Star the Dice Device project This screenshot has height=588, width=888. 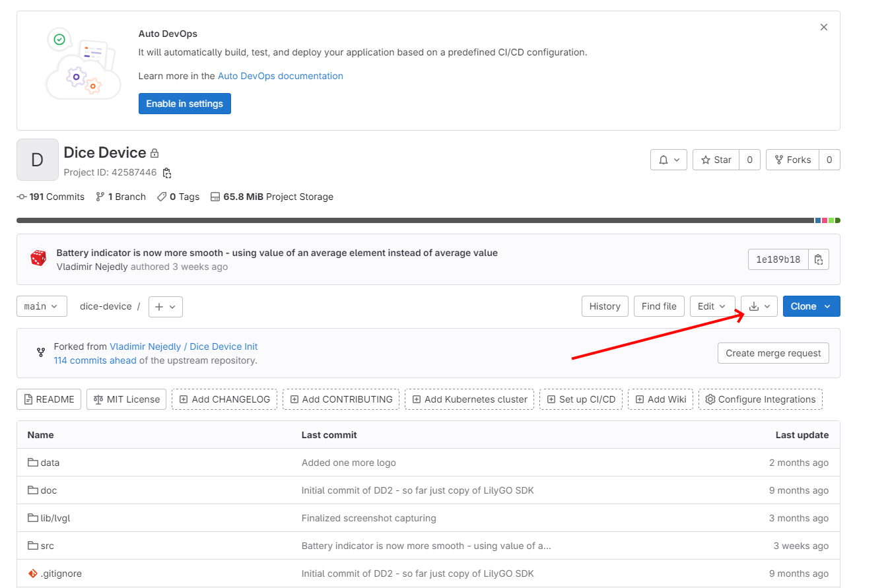click(716, 160)
